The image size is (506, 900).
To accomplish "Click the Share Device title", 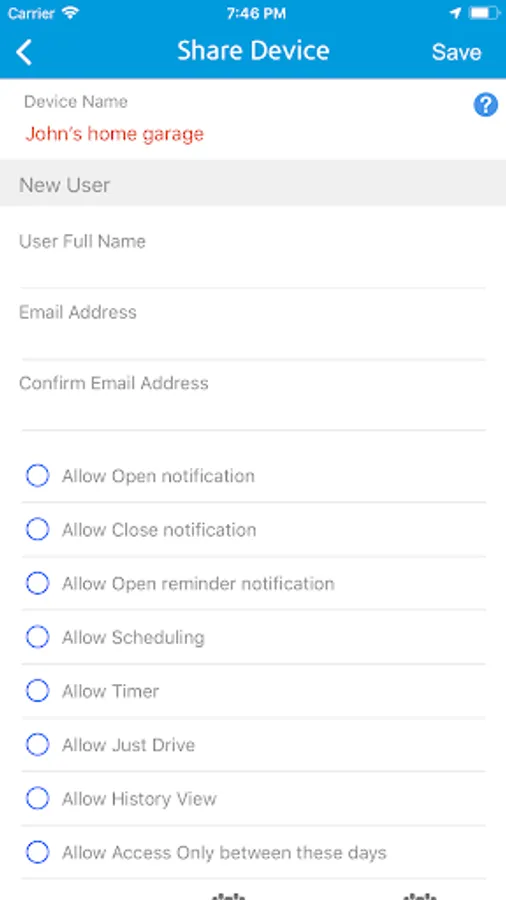I will (x=253, y=51).
